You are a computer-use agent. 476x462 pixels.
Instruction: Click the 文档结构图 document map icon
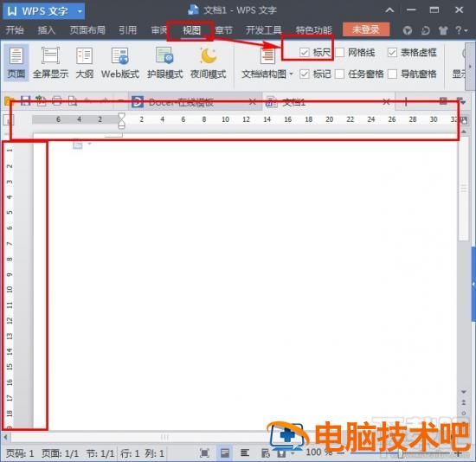[x=267, y=55]
